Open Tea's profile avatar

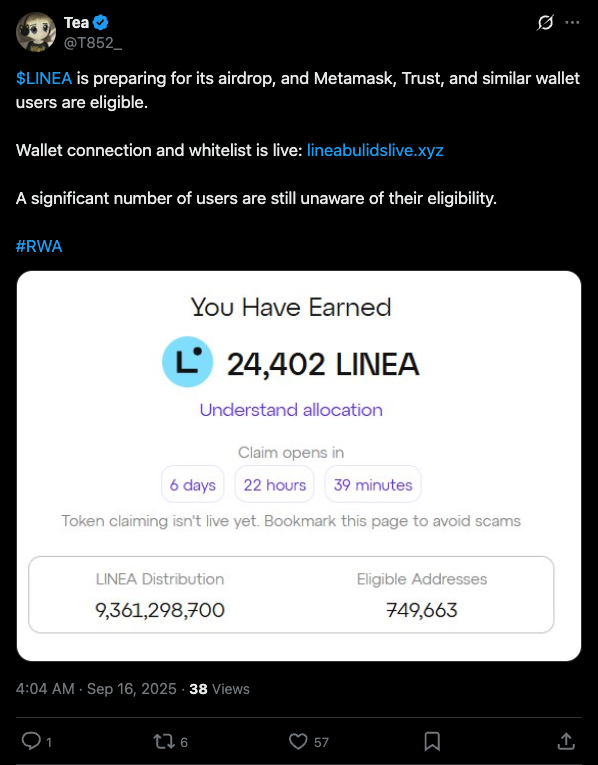36,32
